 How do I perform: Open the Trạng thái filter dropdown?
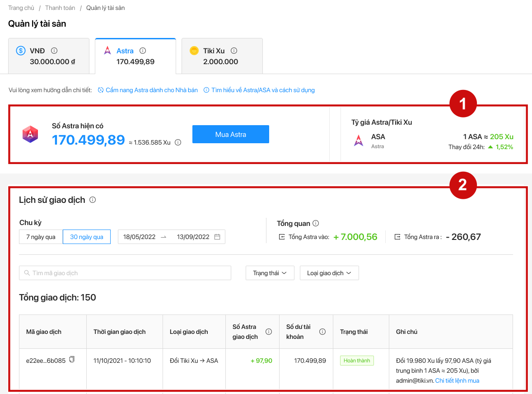[270, 273]
